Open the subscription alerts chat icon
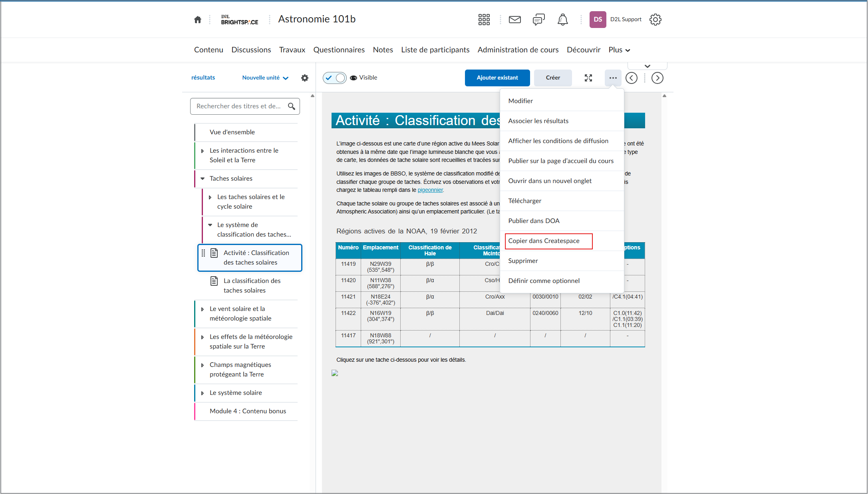Viewport: 868px width, 494px height. (538, 20)
